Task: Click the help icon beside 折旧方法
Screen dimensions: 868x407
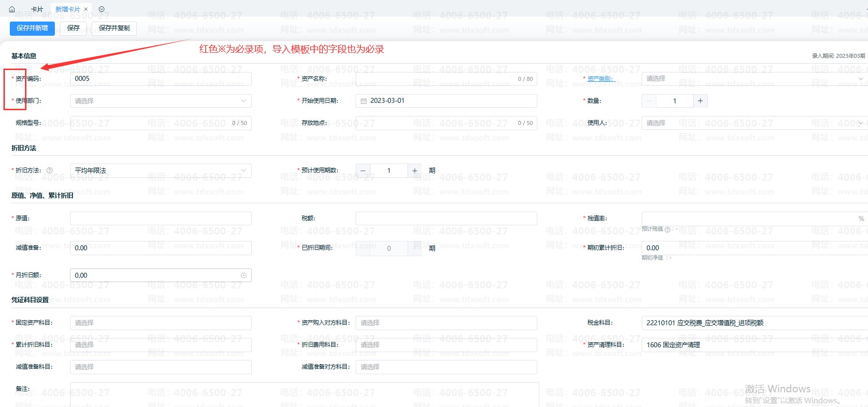Action: click(x=49, y=170)
